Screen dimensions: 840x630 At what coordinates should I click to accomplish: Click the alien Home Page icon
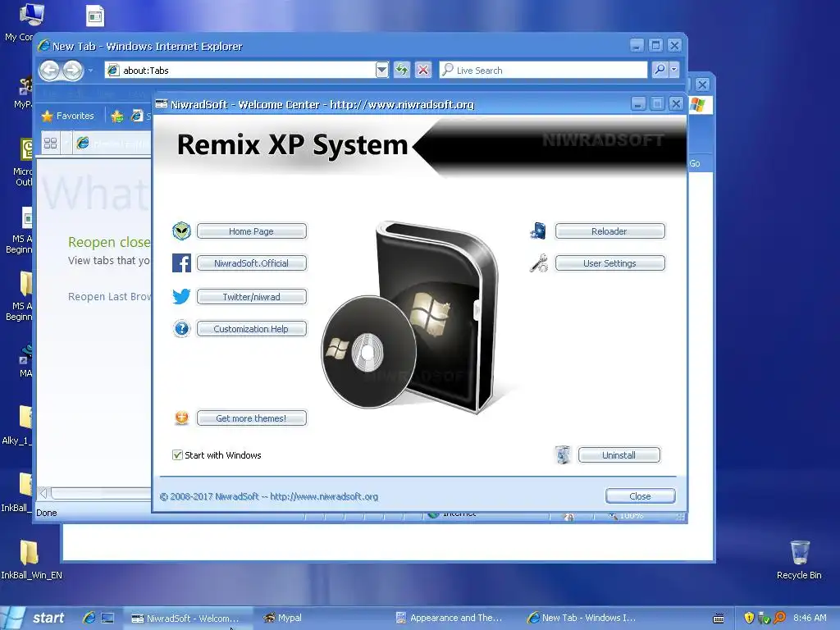tap(181, 231)
